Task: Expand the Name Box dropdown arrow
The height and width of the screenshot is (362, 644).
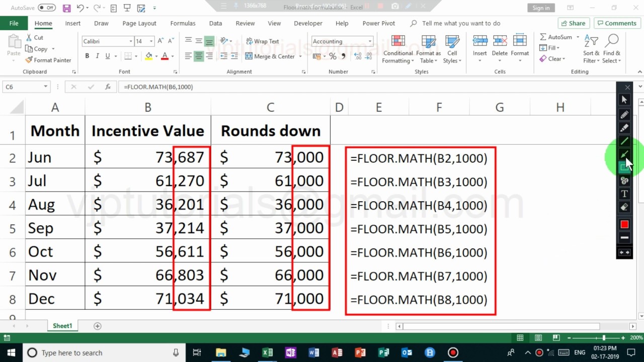Action: pos(45,87)
